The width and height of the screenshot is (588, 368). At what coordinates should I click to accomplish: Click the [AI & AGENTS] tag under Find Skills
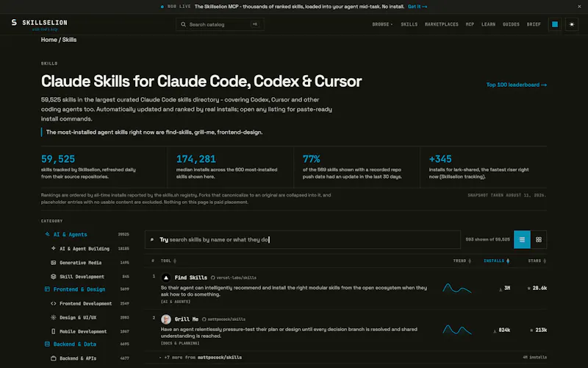tap(176, 302)
